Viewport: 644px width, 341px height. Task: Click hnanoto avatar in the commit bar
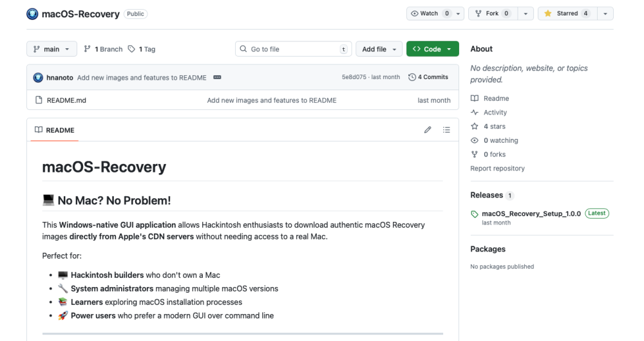(38, 77)
